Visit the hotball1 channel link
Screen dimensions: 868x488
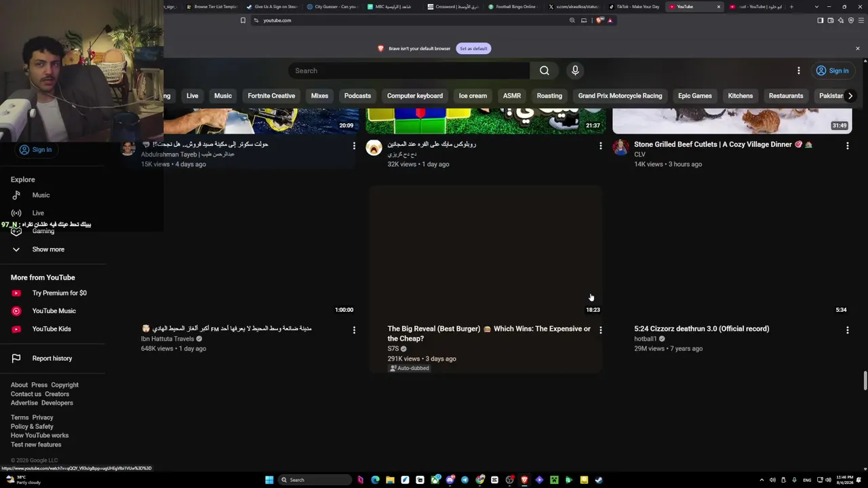click(x=645, y=339)
